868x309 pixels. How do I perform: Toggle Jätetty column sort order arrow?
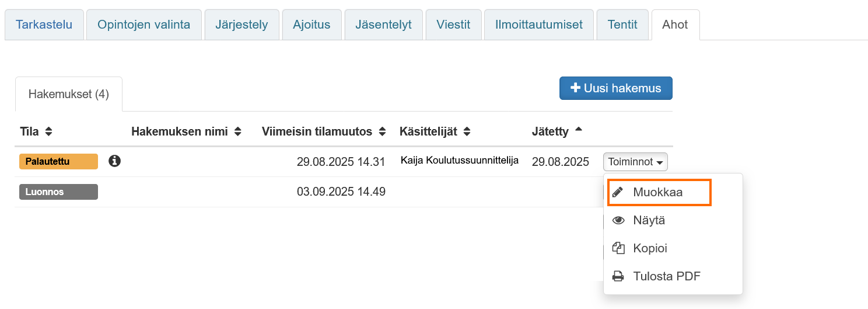tap(578, 130)
